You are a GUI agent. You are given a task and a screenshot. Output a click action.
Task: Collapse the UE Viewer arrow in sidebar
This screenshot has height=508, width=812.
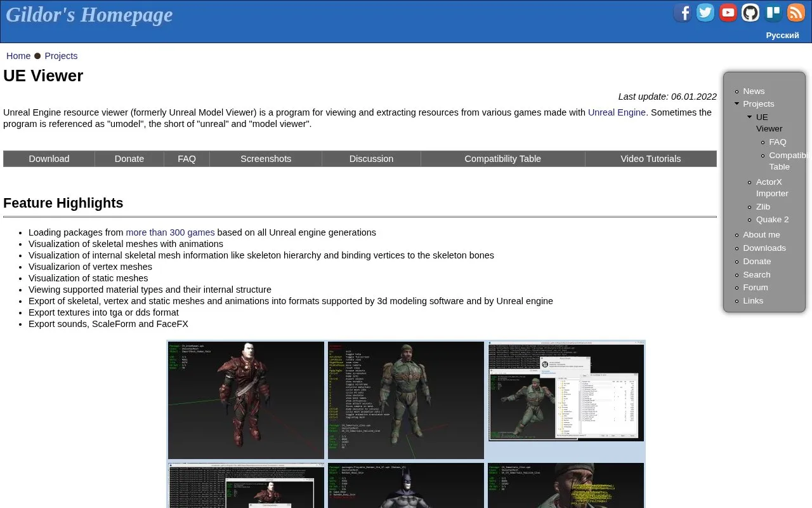[x=749, y=117]
